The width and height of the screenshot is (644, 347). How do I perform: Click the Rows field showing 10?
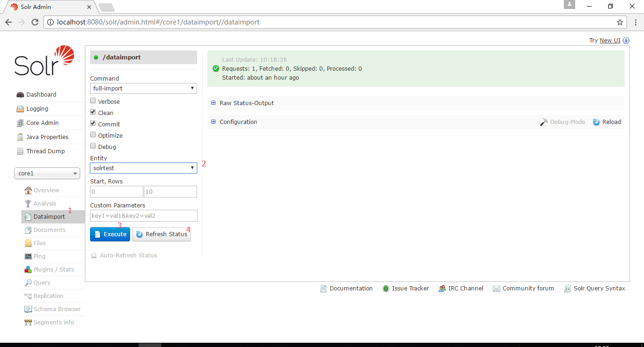[x=171, y=191]
